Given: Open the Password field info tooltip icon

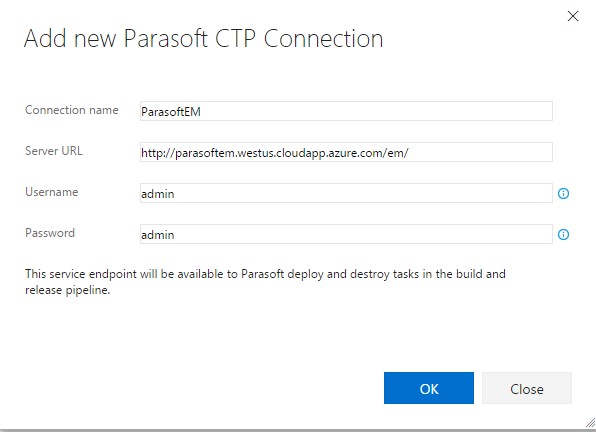Looking at the screenshot, I should point(563,234).
